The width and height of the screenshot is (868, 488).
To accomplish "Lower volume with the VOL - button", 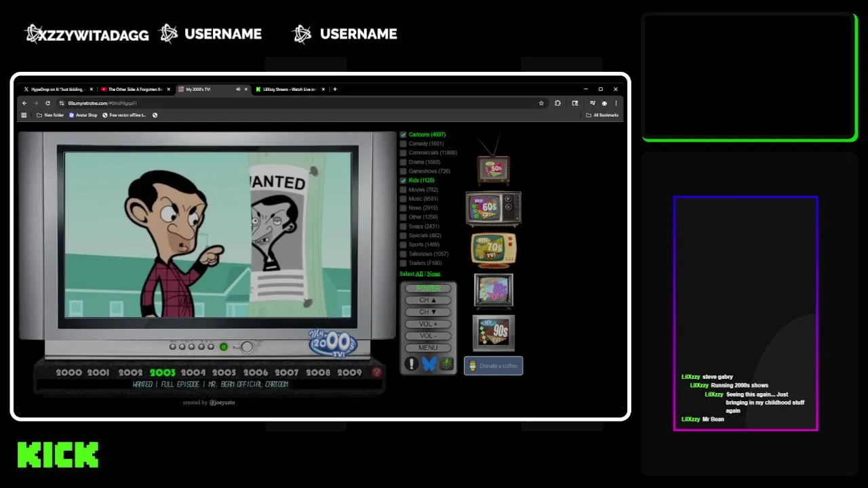I will [428, 335].
